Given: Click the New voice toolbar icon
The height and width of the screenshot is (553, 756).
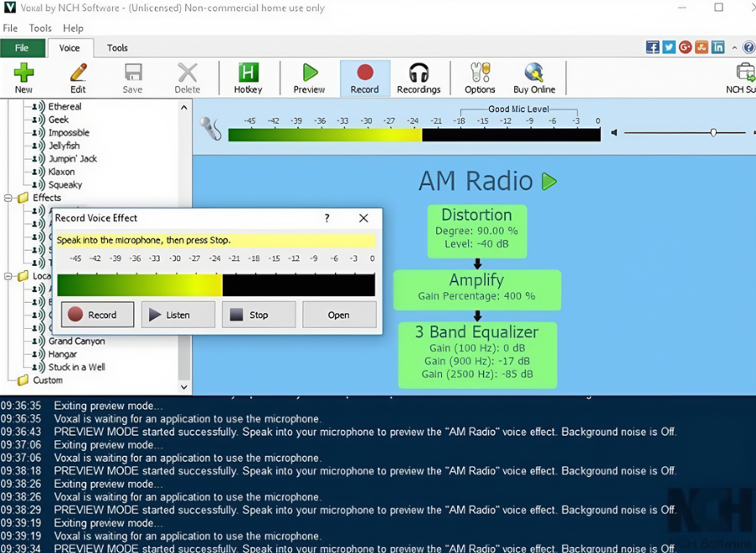Looking at the screenshot, I should (x=23, y=78).
